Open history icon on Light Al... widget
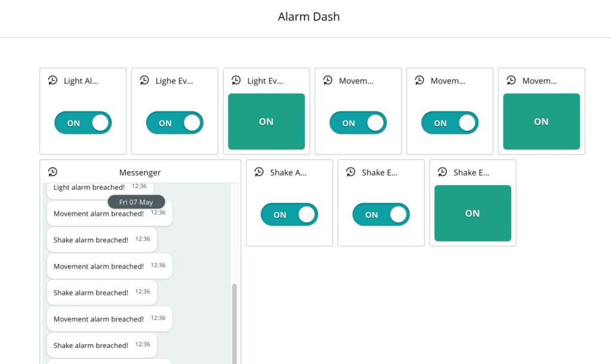611x364 pixels. point(53,81)
